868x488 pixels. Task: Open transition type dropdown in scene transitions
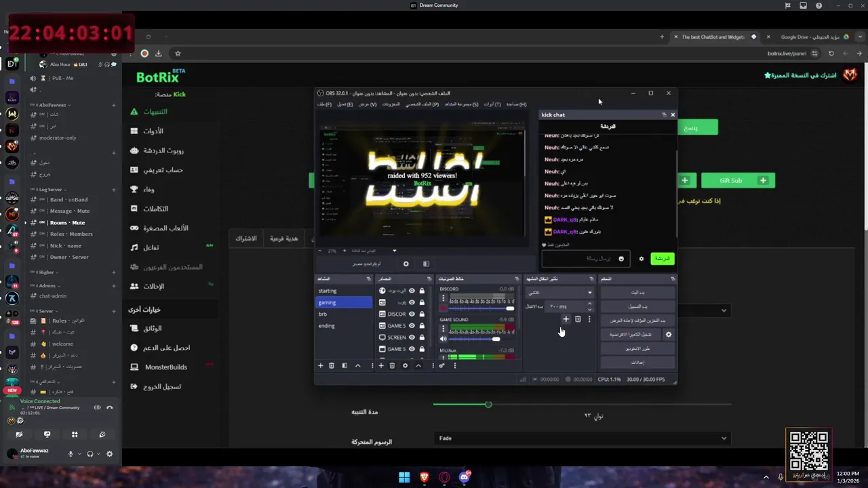559,293
